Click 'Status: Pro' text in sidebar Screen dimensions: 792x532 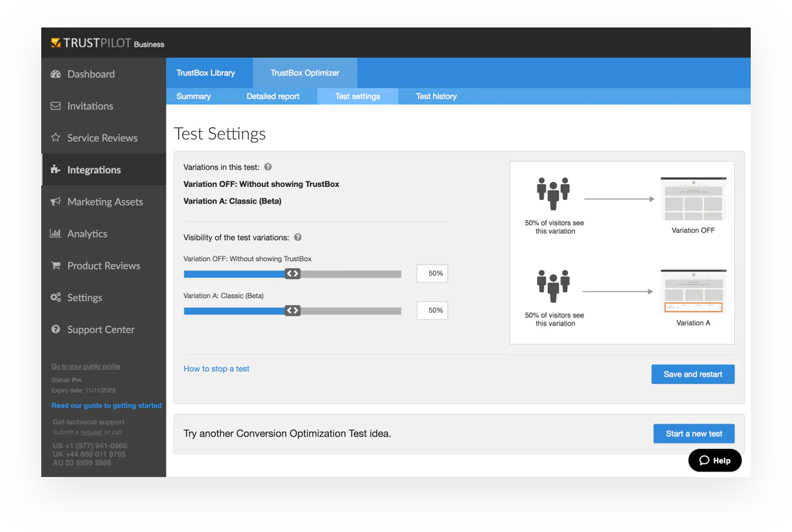66,379
